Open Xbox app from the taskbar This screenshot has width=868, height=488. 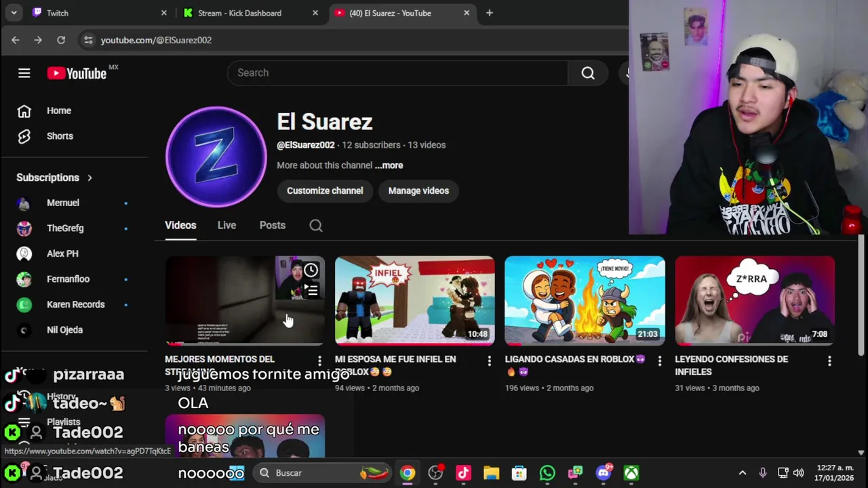click(631, 473)
